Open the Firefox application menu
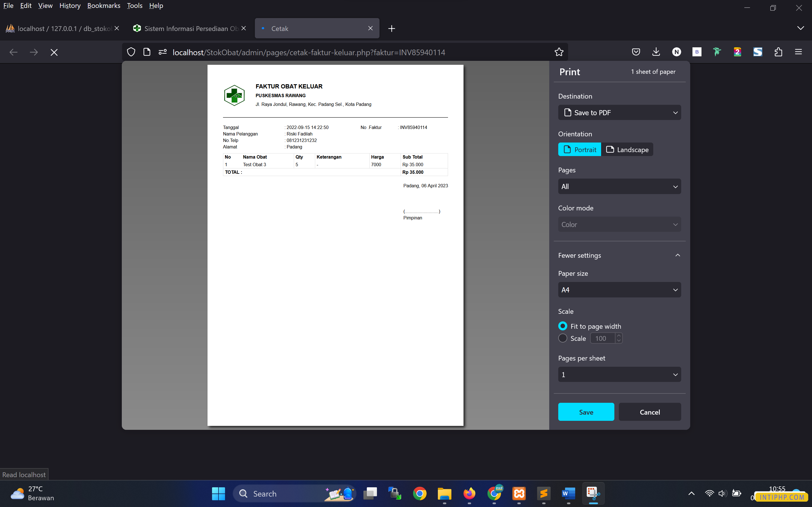 tap(798, 52)
